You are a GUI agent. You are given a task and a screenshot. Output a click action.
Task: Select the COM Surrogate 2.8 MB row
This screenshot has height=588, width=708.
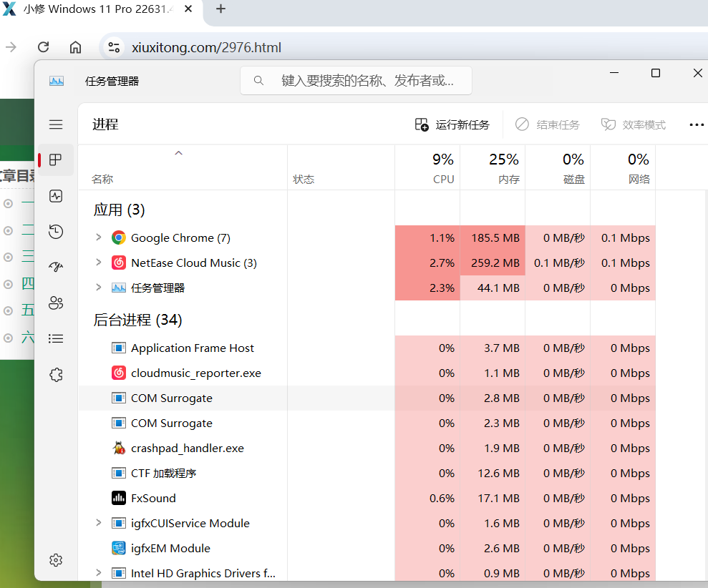tap(367, 398)
